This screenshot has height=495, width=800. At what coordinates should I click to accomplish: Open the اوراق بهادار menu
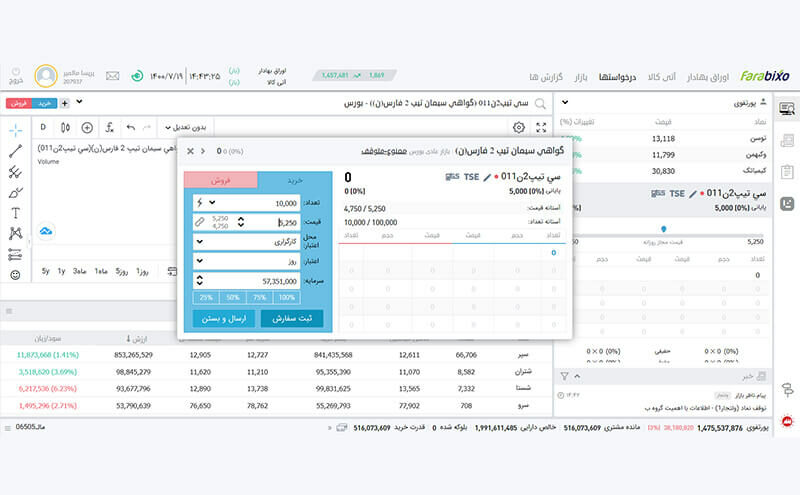click(708, 77)
